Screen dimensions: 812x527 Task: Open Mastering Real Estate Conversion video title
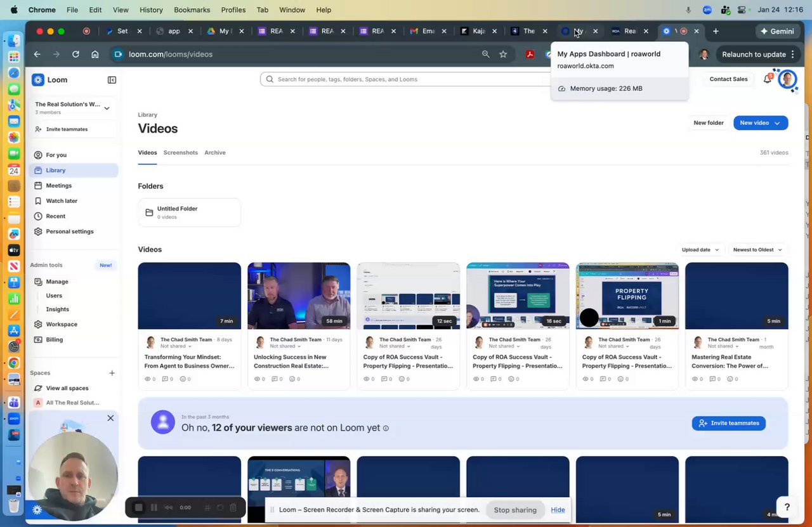coord(730,361)
